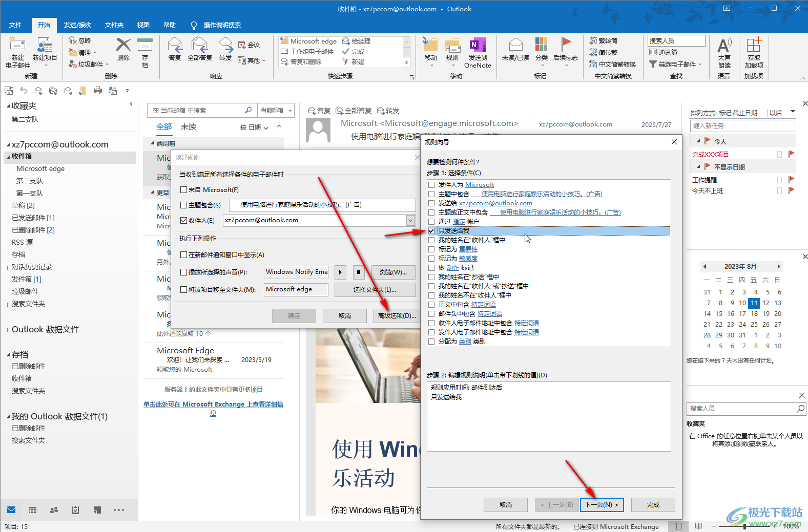
Task: Switch to 帮助 ribbon tab
Action: 170,25
